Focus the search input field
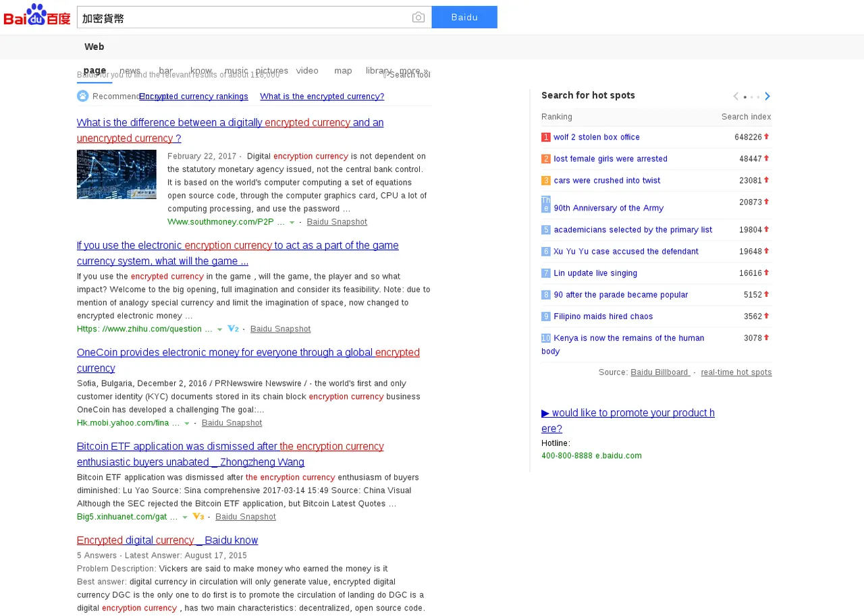This screenshot has width=864, height=616. pos(243,18)
